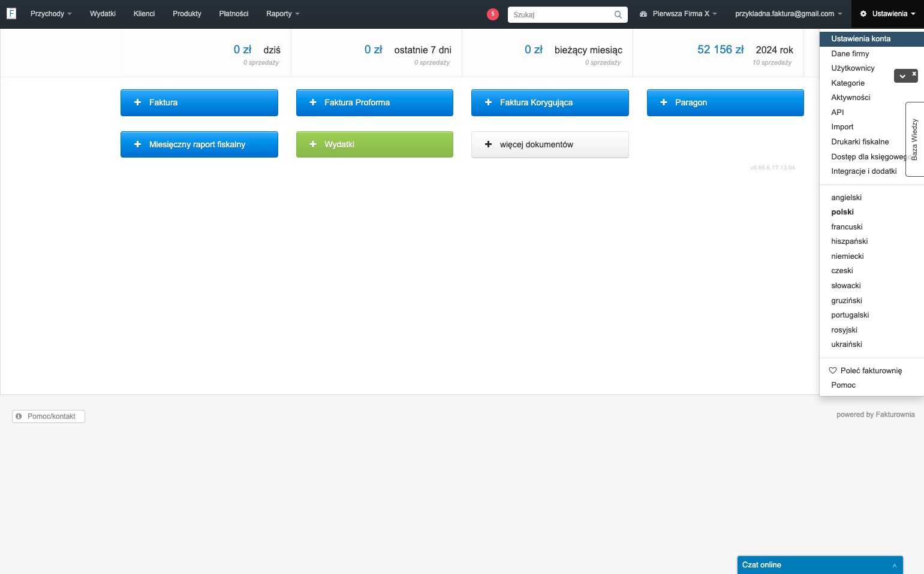Expand the Czat online panel arrow
Viewport: 924px width, 574px height.
(x=894, y=565)
